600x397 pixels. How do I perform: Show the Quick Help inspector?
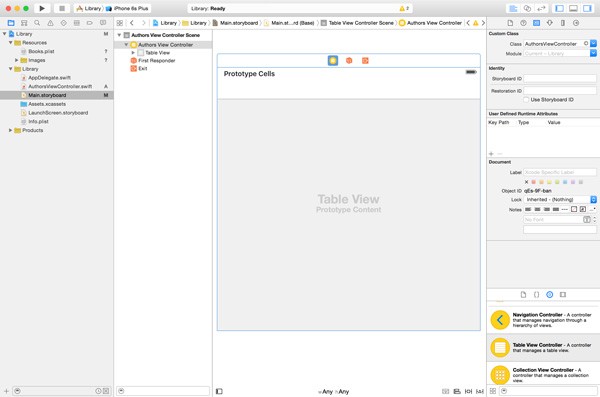tap(523, 23)
